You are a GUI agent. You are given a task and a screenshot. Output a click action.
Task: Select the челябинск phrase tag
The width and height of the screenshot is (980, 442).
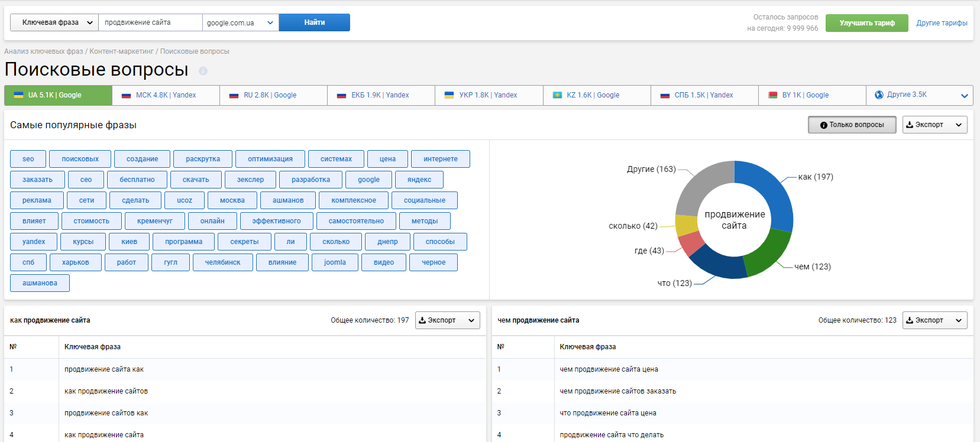click(223, 262)
